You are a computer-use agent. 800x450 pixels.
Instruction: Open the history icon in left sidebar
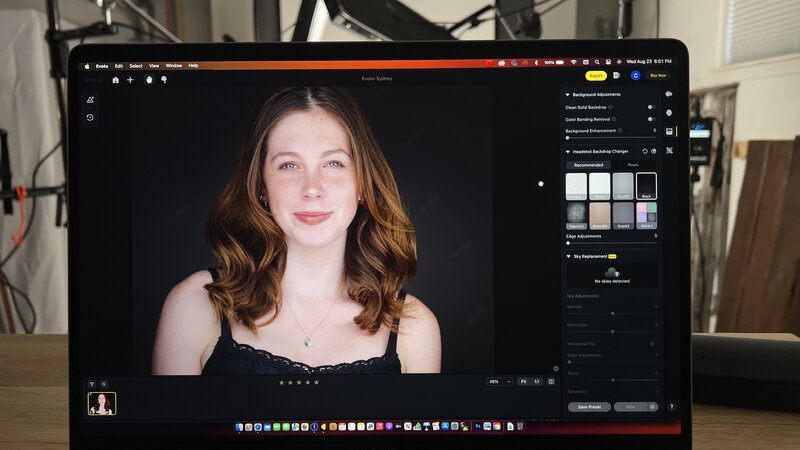pos(90,117)
